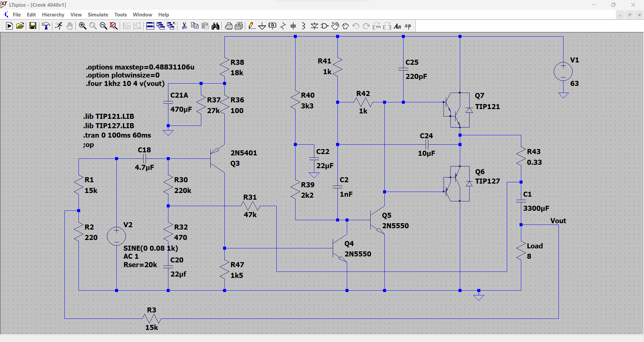Viewport: 644px width, 342px height.
Task: Open Control Panel hammer icon
Action: coord(46,26)
